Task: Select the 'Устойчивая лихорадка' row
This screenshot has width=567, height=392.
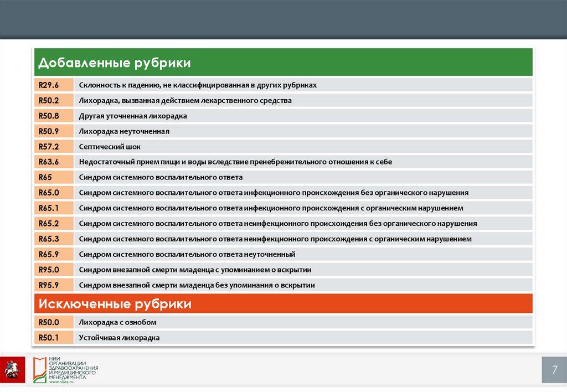Action: click(120, 338)
